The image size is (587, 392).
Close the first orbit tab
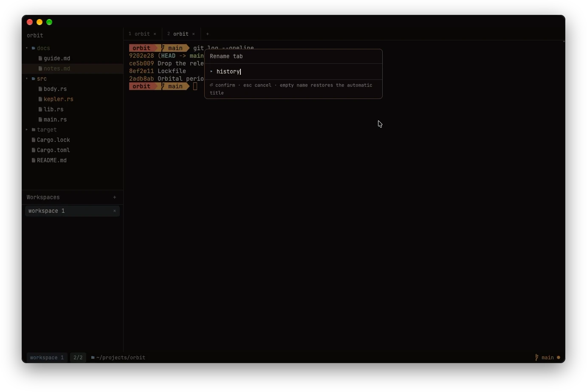155,34
